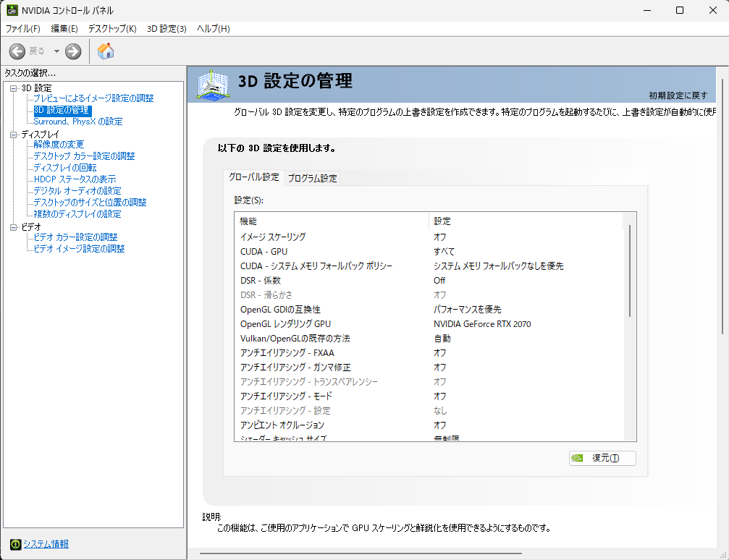The height and width of the screenshot is (560, 729).
Task: Open デスクトップ カラー設定の調整
Action: (84, 156)
